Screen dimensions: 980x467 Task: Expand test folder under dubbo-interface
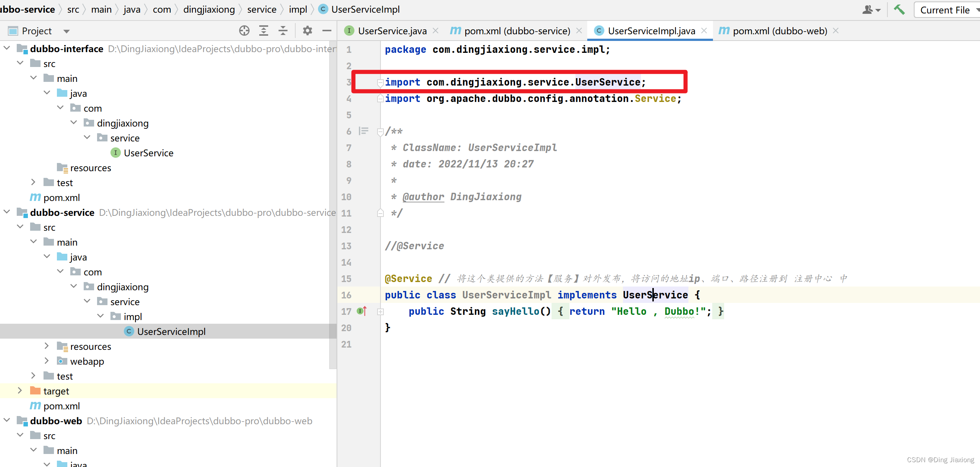(33, 182)
